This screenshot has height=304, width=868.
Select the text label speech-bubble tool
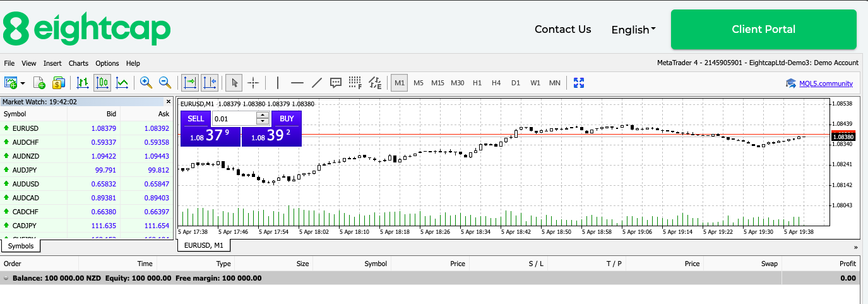(336, 82)
